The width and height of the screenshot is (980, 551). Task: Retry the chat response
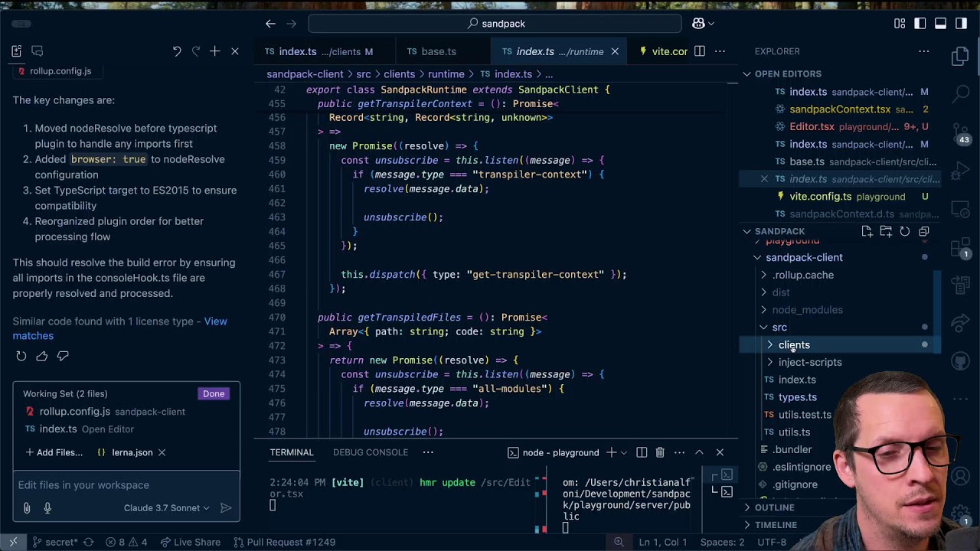pos(21,356)
